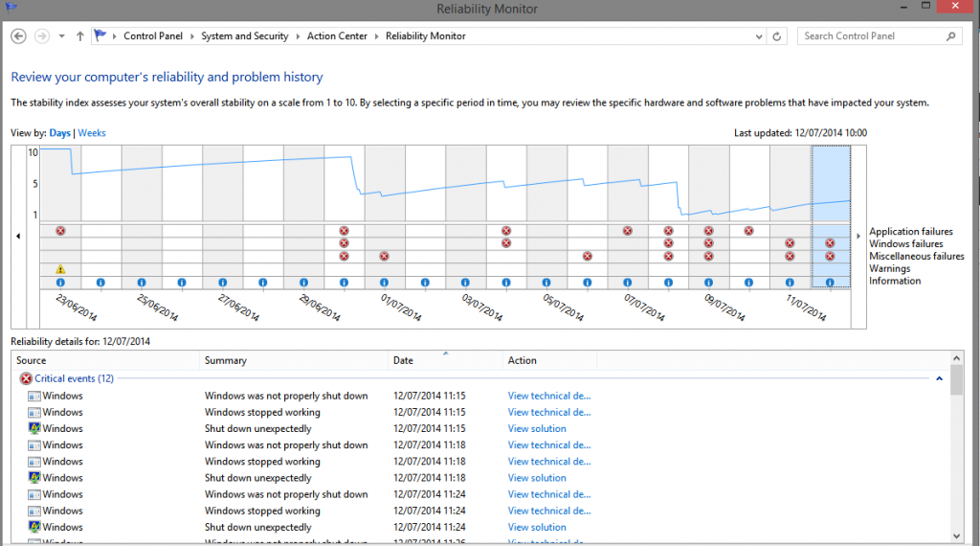Click the miscellaneous failure icon on 01/07/2014
Viewport: 980px width, 546px height.
(x=385, y=256)
